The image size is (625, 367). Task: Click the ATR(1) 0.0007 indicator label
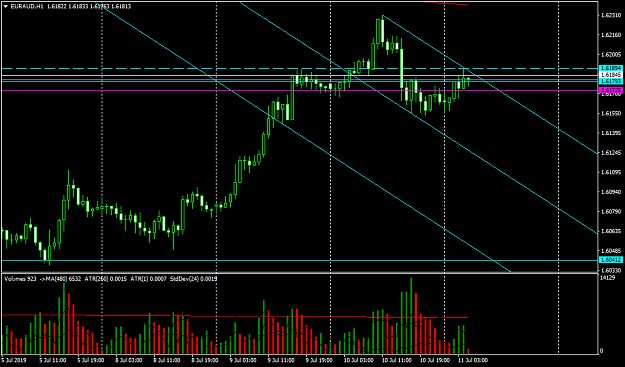[149, 279]
